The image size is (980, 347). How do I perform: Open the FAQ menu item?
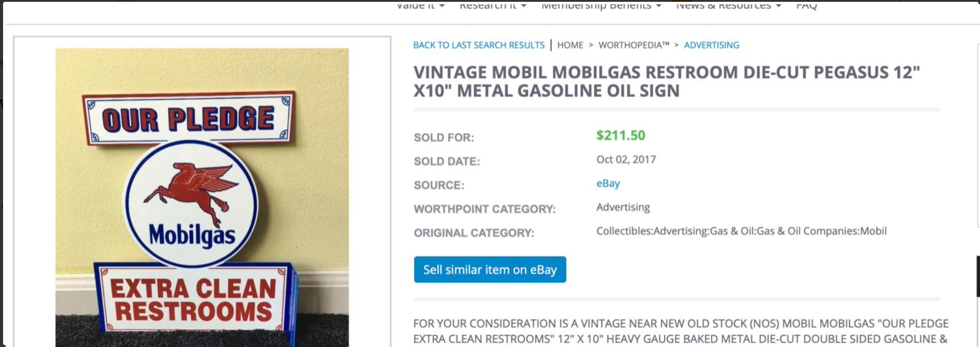click(806, 6)
